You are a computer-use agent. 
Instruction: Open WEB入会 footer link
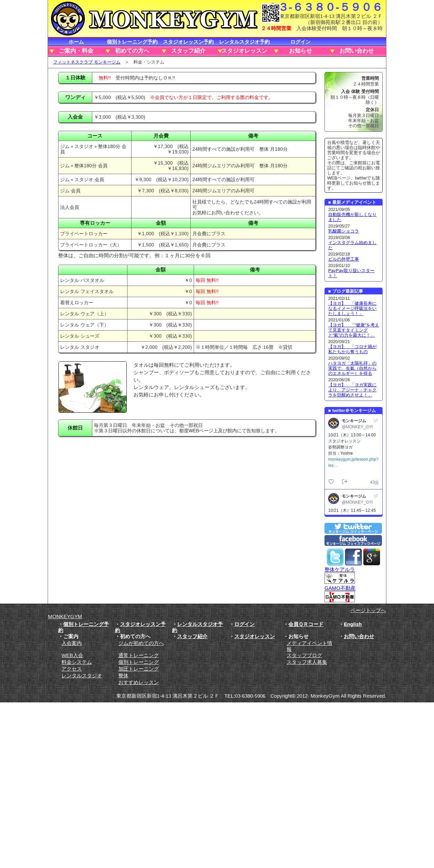point(72,655)
